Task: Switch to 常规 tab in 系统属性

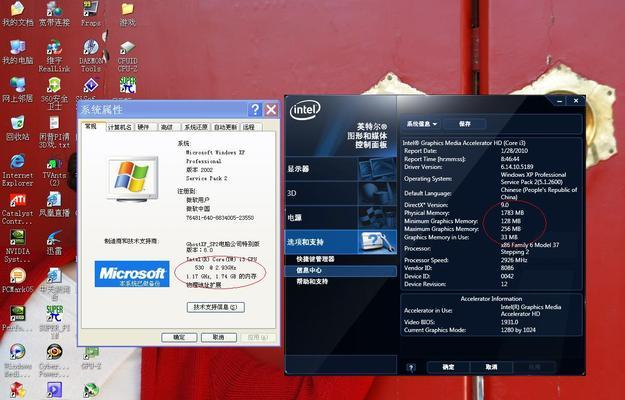Action: (91, 126)
